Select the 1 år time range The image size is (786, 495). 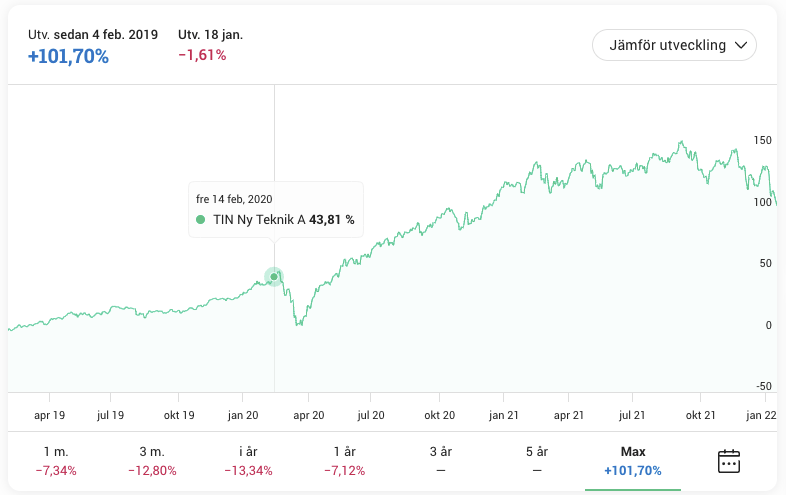click(344, 461)
